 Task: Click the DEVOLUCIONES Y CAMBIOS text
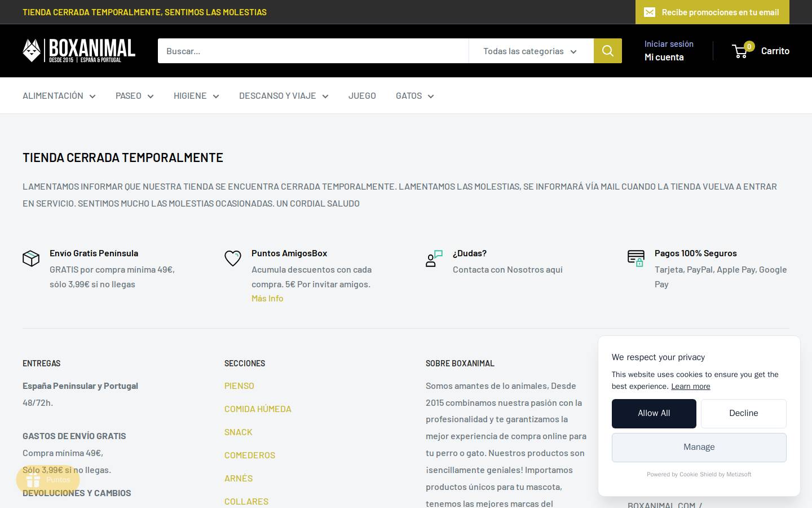click(77, 493)
